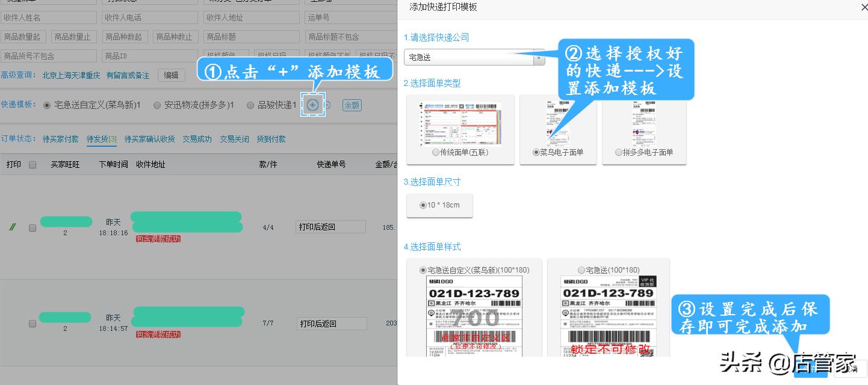Click the gray circle icon right of the plus
This screenshot has height=385, width=868.
point(328,105)
